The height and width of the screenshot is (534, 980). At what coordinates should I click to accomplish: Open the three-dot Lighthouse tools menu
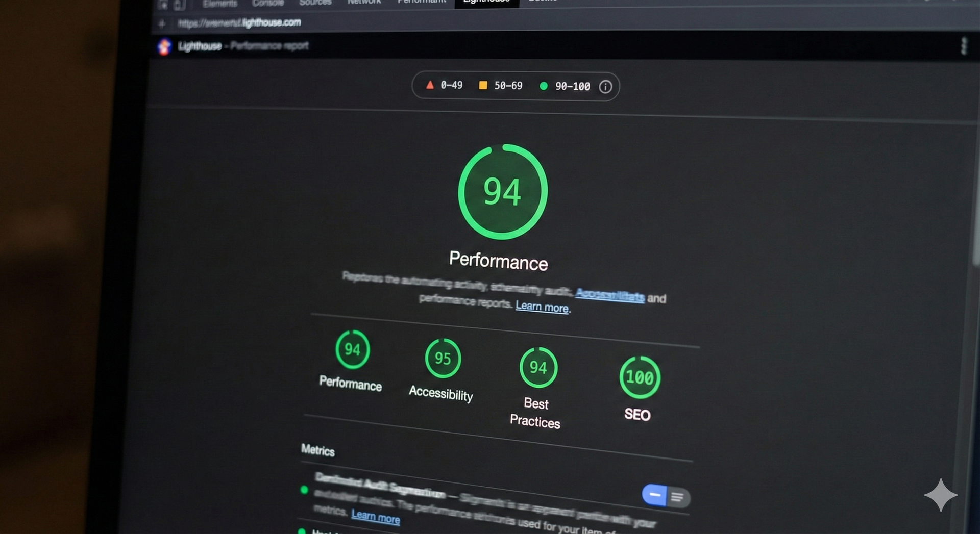(963, 46)
